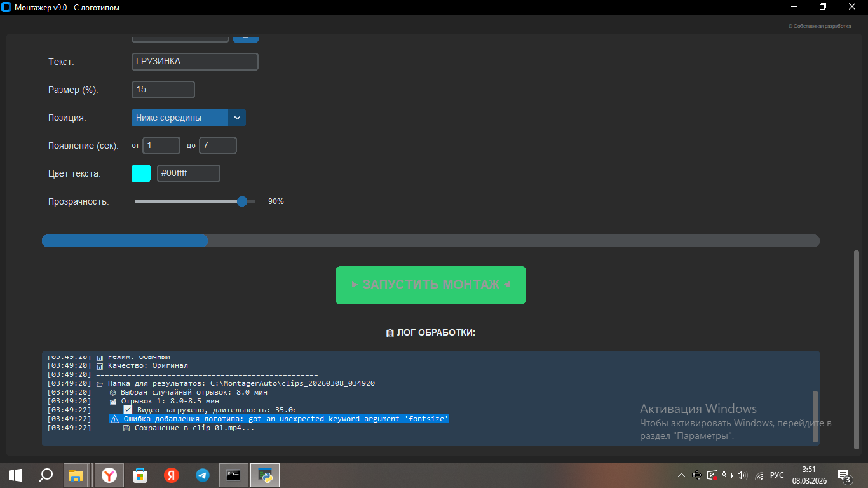Open the cyan text color swatch

click(141, 173)
